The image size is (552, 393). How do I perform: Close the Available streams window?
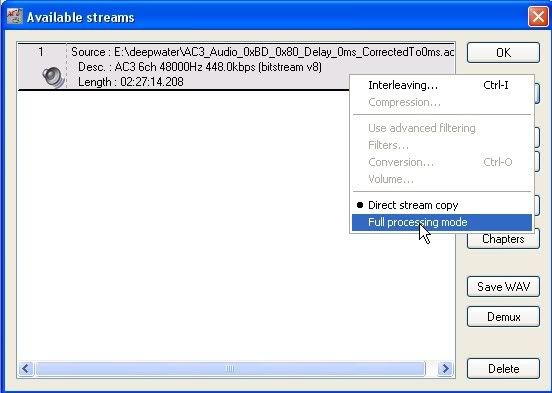click(x=537, y=17)
